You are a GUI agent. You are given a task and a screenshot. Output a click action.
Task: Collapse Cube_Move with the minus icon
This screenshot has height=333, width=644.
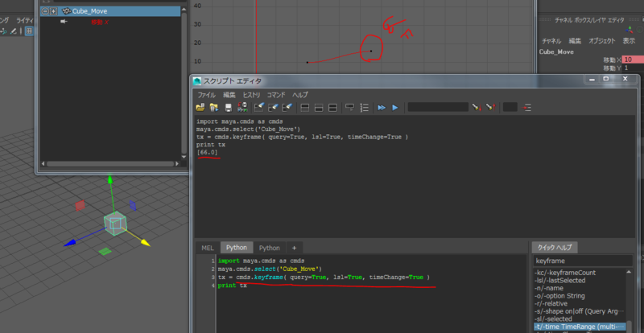pyautogui.click(x=46, y=11)
